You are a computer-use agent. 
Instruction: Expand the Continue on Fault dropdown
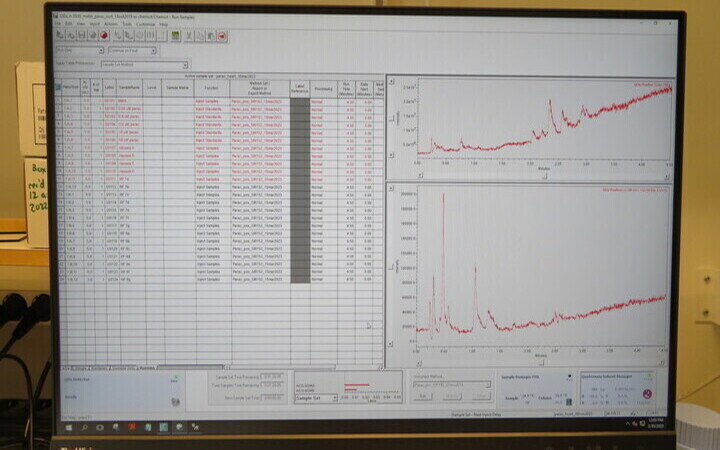153,50
